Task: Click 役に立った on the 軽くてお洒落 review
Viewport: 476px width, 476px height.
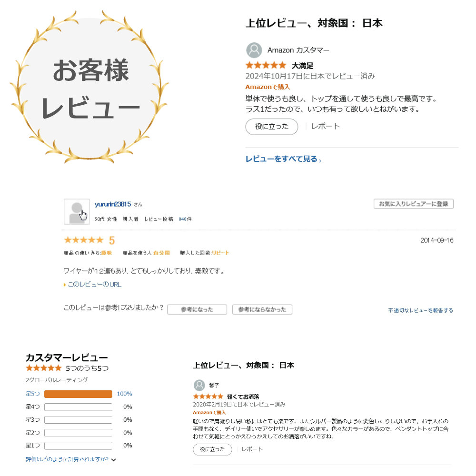Action: [x=212, y=449]
